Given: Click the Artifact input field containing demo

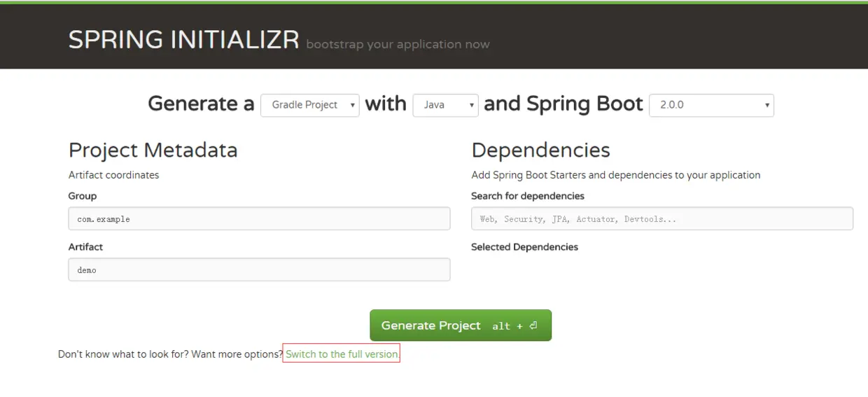Looking at the screenshot, I should [x=259, y=270].
